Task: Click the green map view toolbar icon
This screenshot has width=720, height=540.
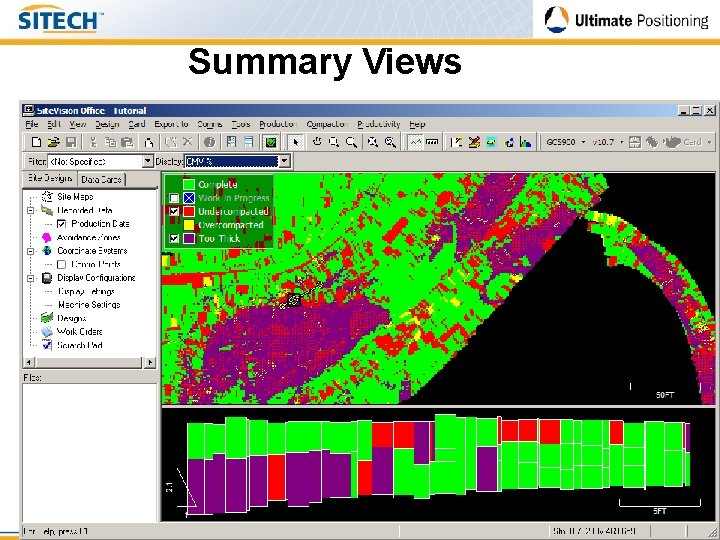Action: click(270, 142)
